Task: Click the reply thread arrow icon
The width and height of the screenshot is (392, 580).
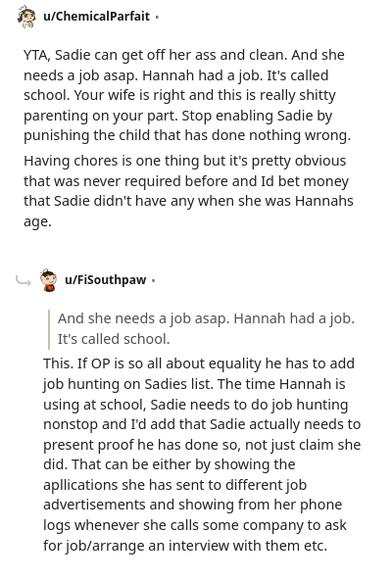Action: coord(24,281)
